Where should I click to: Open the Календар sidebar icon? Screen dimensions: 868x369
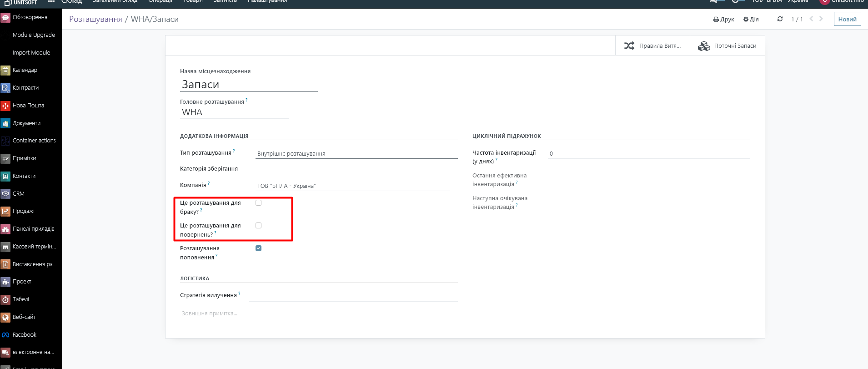point(5,70)
